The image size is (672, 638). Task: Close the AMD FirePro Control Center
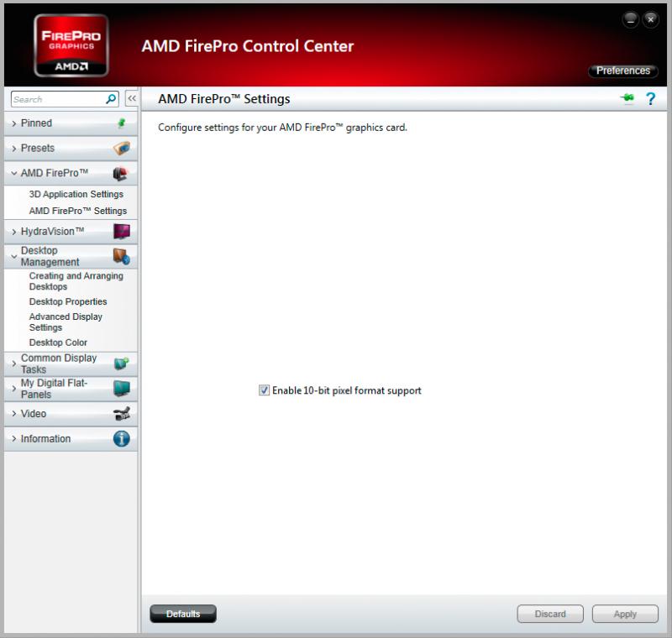pos(650,19)
